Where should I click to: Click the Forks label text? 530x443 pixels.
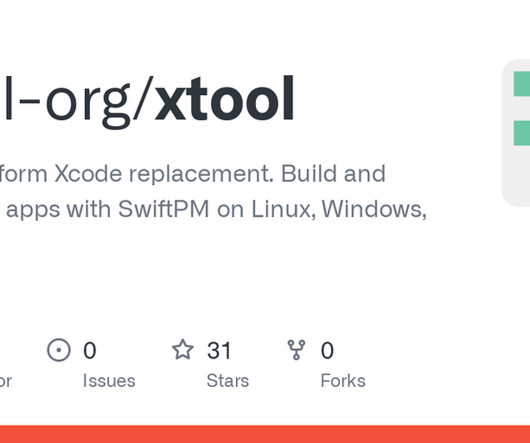(343, 381)
